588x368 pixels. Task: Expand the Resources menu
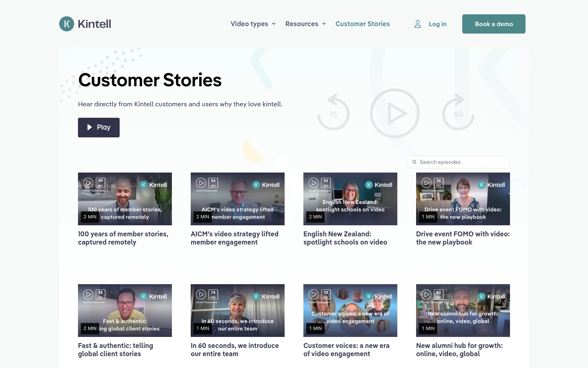305,24
